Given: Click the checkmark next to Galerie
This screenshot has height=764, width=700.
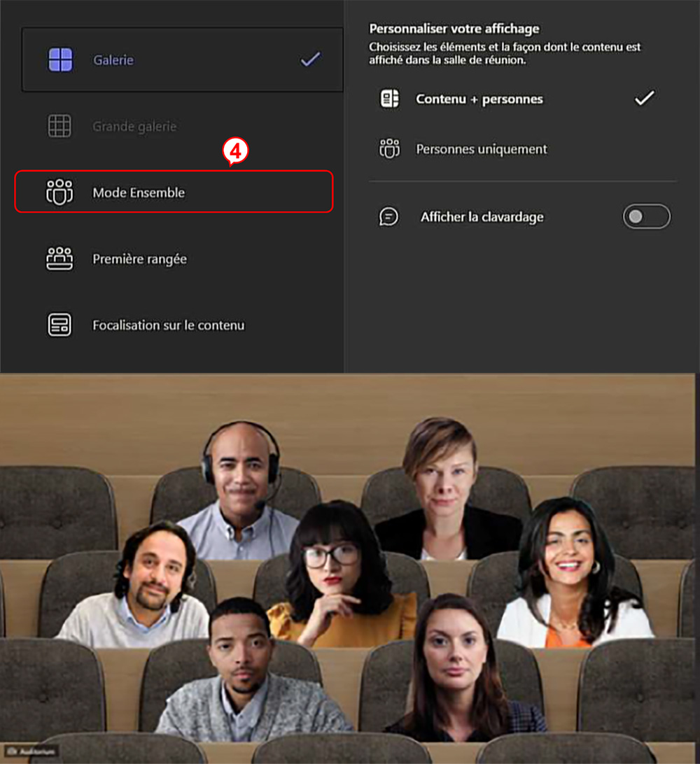Looking at the screenshot, I should pyautogui.click(x=311, y=59).
